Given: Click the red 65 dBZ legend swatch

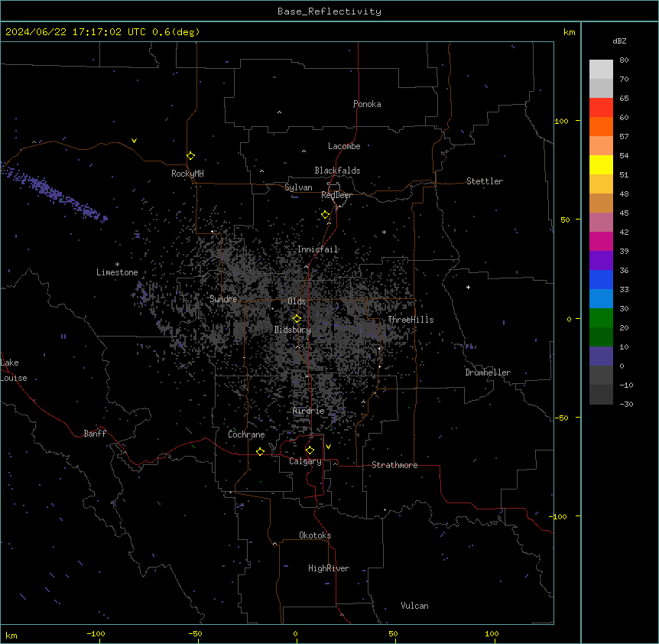Looking at the screenshot, I should [x=601, y=108].
